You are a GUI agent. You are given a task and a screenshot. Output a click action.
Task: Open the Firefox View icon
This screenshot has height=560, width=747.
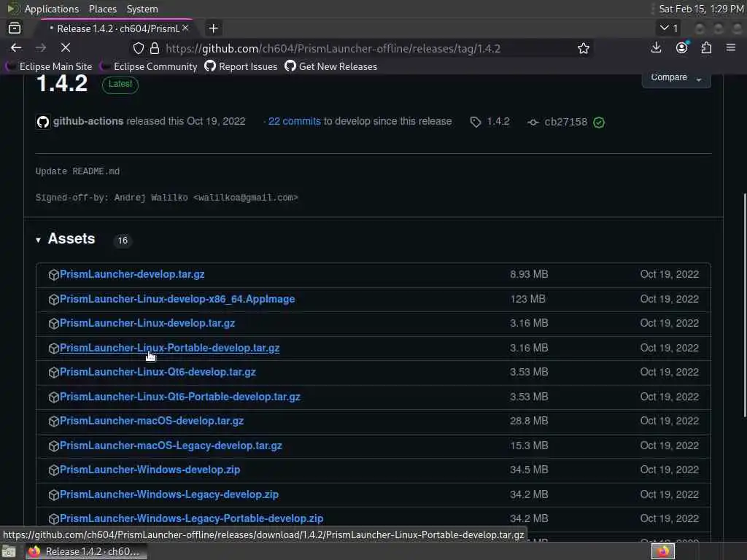coord(15,28)
